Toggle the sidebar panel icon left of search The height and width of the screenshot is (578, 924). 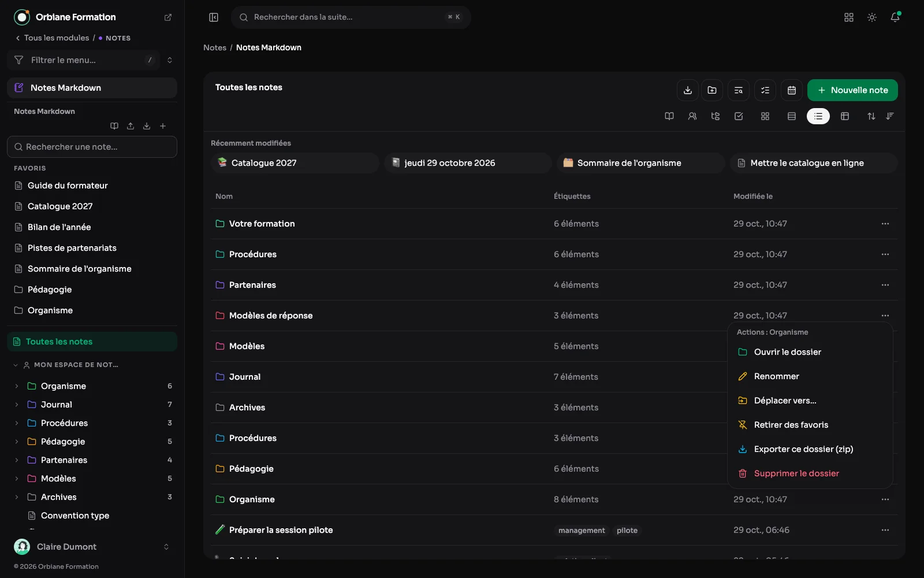pyautogui.click(x=214, y=17)
